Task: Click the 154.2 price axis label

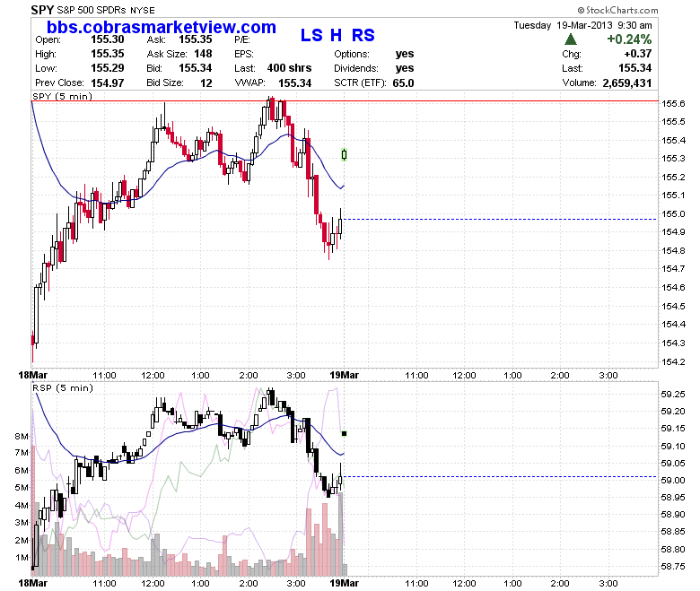Action: pos(673,361)
